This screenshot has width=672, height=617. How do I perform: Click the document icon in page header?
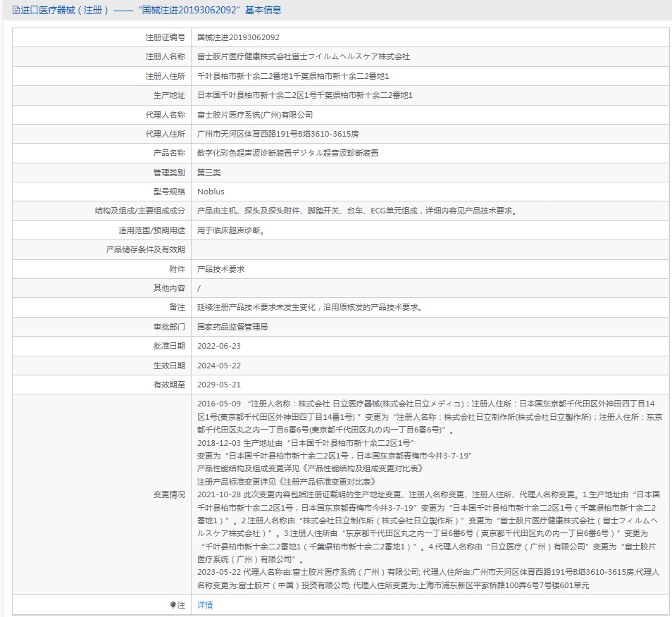pyautogui.click(x=16, y=11)
